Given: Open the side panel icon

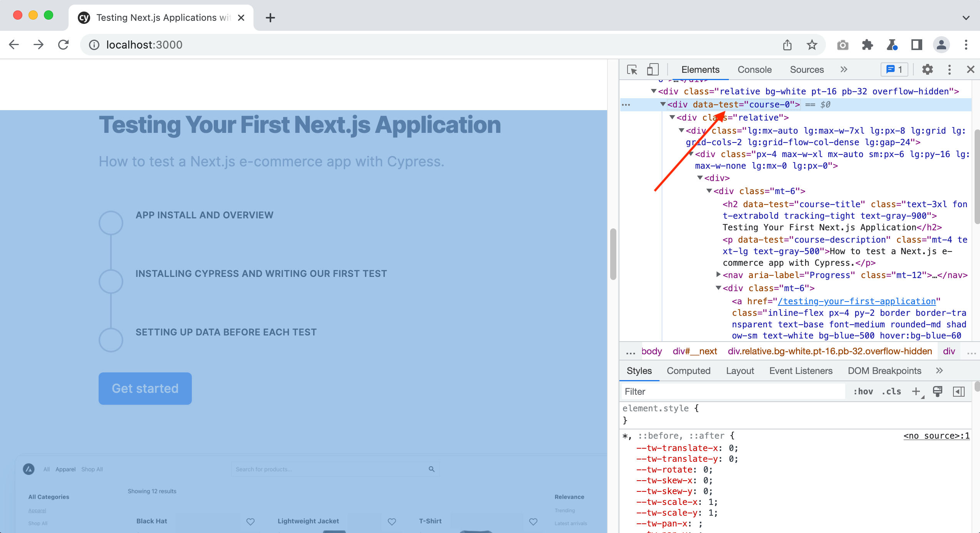Looking at the screenshot, I should [916, 45].
